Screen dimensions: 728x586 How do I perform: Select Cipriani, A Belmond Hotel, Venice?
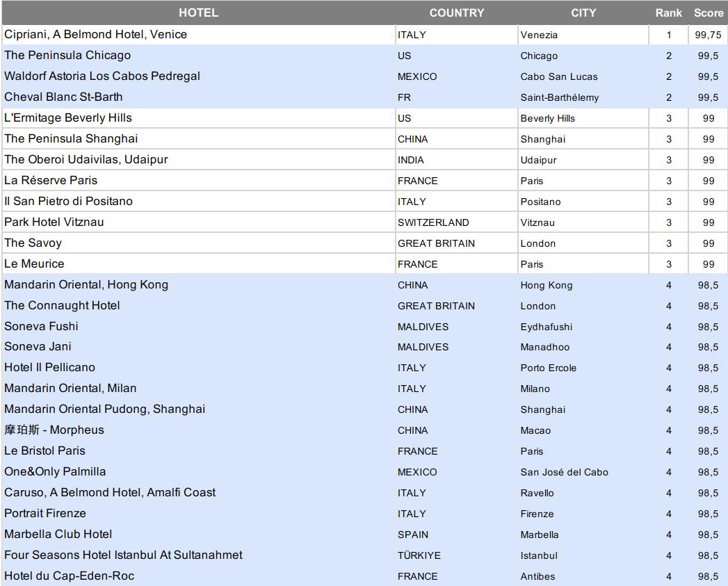[96, 34]
